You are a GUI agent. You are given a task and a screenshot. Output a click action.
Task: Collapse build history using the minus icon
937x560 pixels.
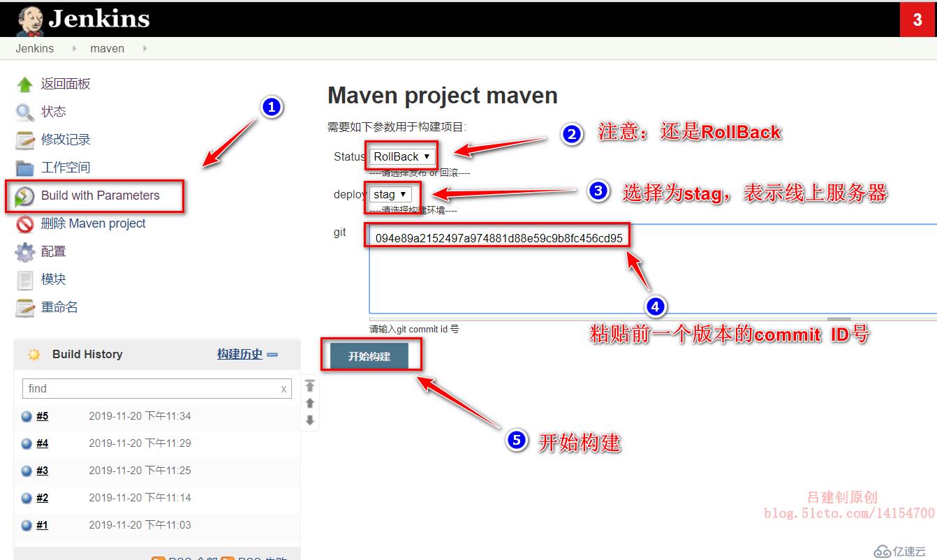click(272, 355)
